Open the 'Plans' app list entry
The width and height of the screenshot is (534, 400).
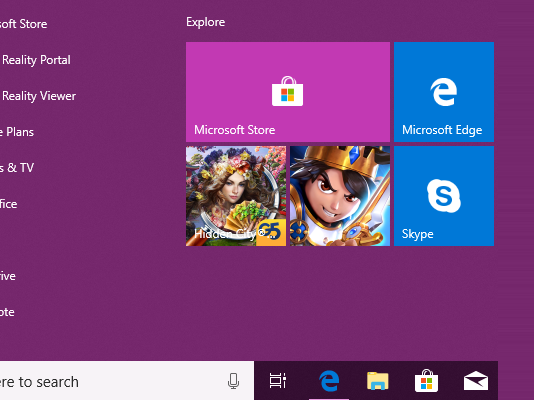(17, 132)
